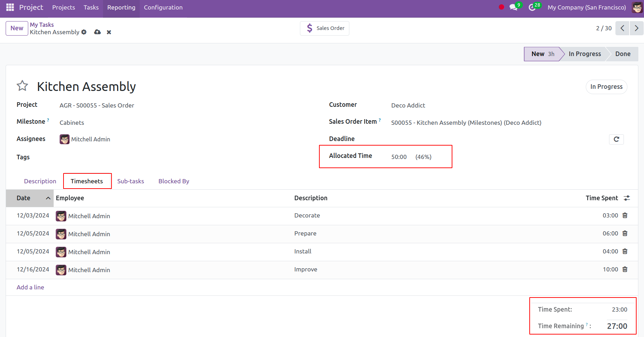This screenshot has width=644, height=337.
Task: Open activities clock icon with badge 28
Action: pyautogui.click(x=532, y=7)
